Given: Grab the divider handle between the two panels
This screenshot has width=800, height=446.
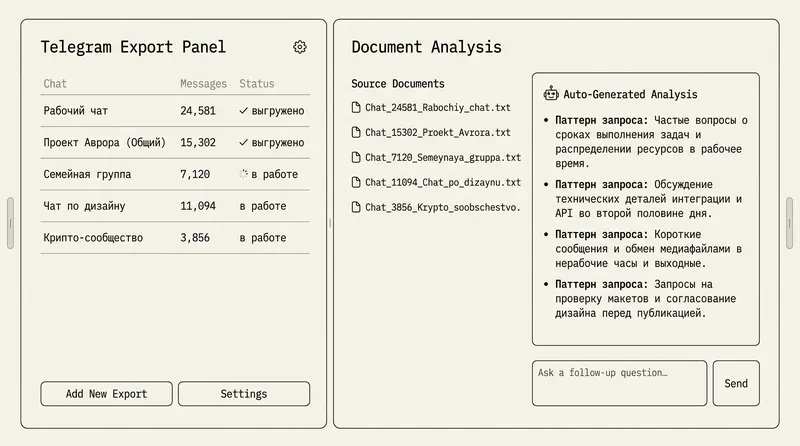Looking at the screenshot, I should point(330,223).
